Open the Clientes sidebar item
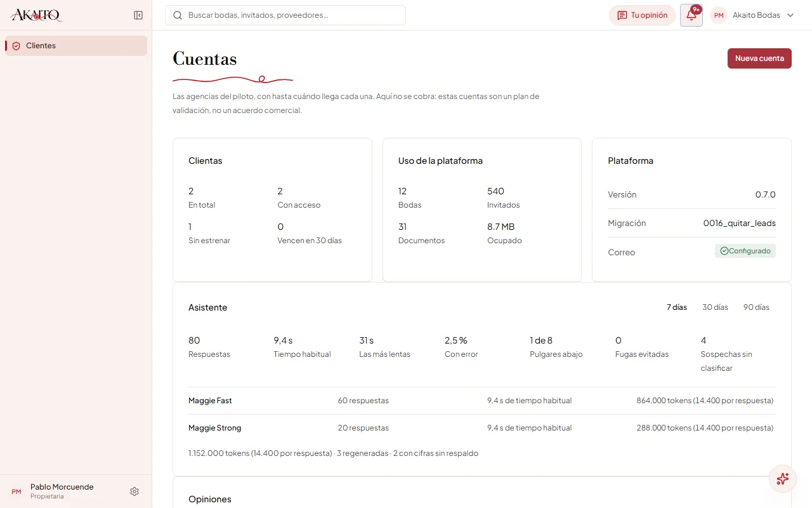 click(76, 46)
